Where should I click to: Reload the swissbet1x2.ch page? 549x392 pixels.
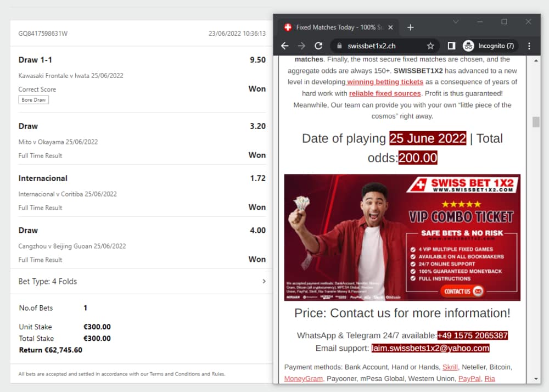(x=318, y=46)
